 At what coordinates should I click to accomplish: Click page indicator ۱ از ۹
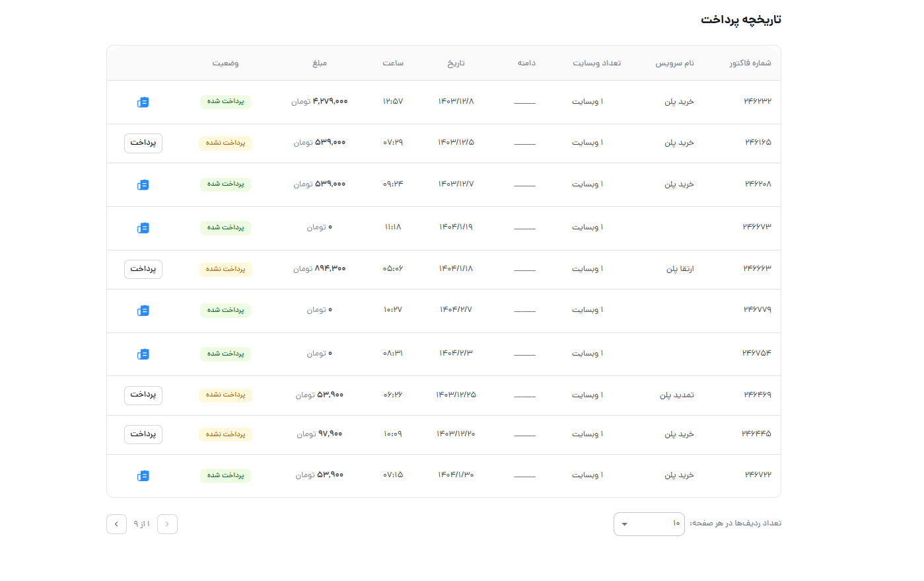[142, 524]
